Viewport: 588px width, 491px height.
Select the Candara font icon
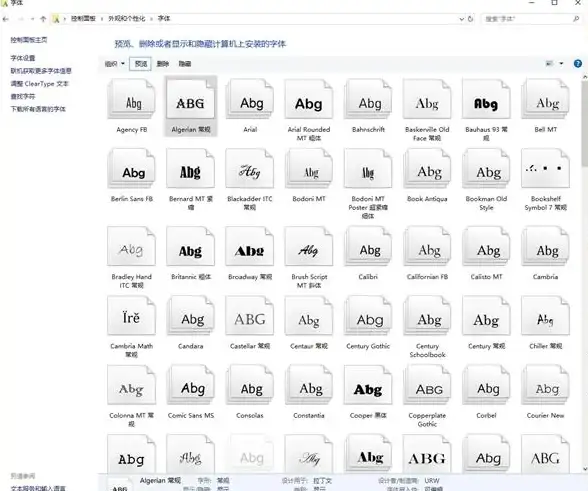click(x=190, y=316)
